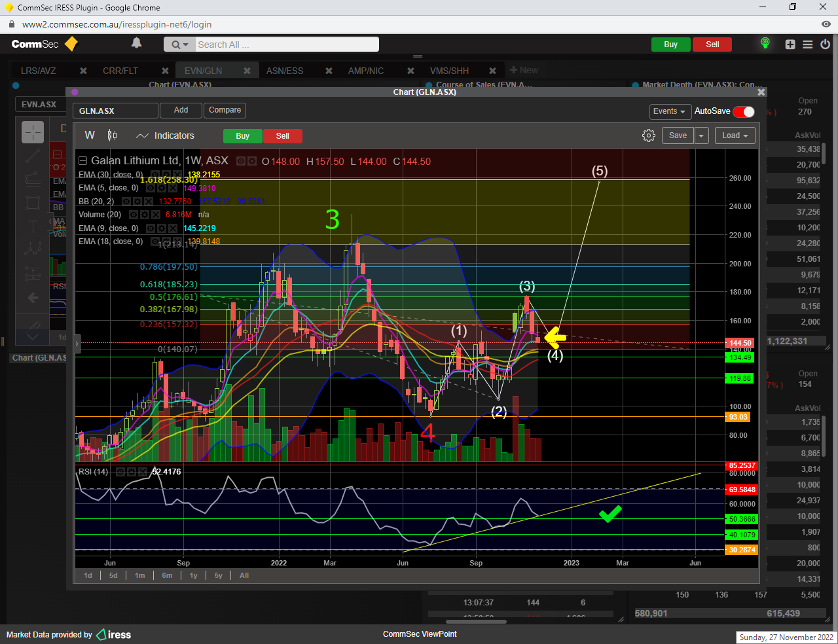
Task: Close the Chart (GLN.ASX) window
Action: coord(761,92)
